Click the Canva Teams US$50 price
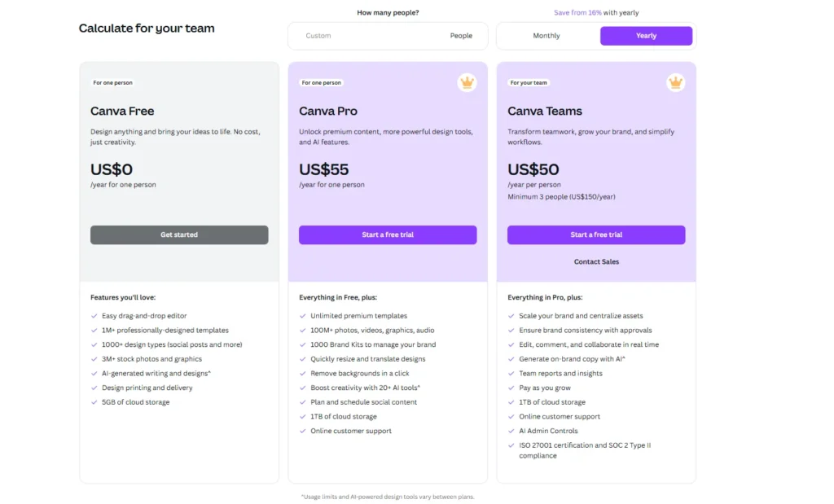The image size is (834, 504). click(533, 169)
